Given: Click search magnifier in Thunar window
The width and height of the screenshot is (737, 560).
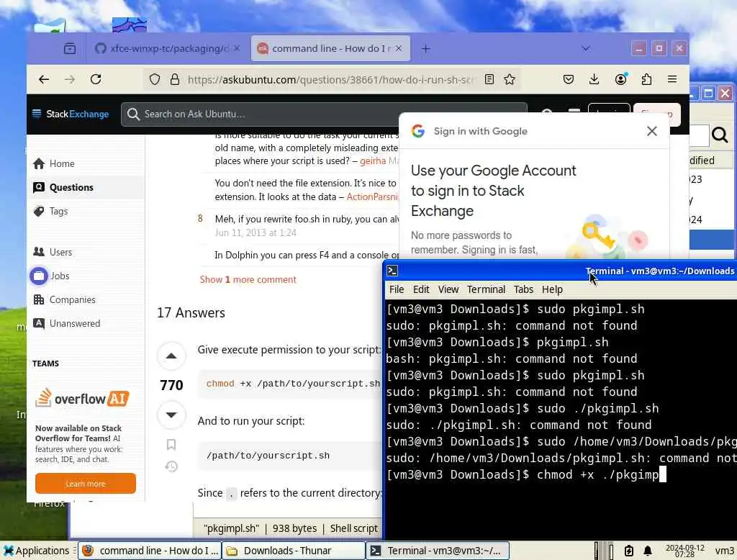Looking at the screenshot, I should tap(720, 135).
